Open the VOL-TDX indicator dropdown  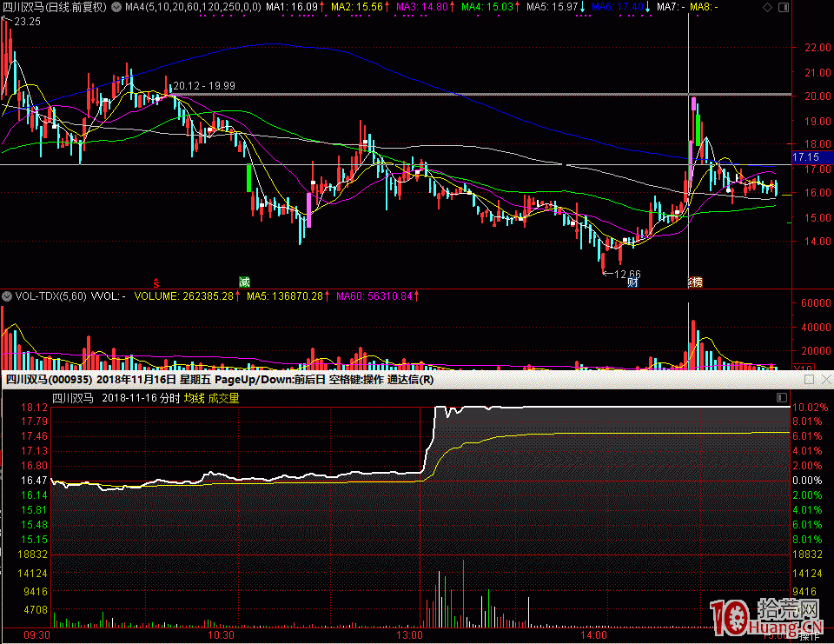(8, 296)
